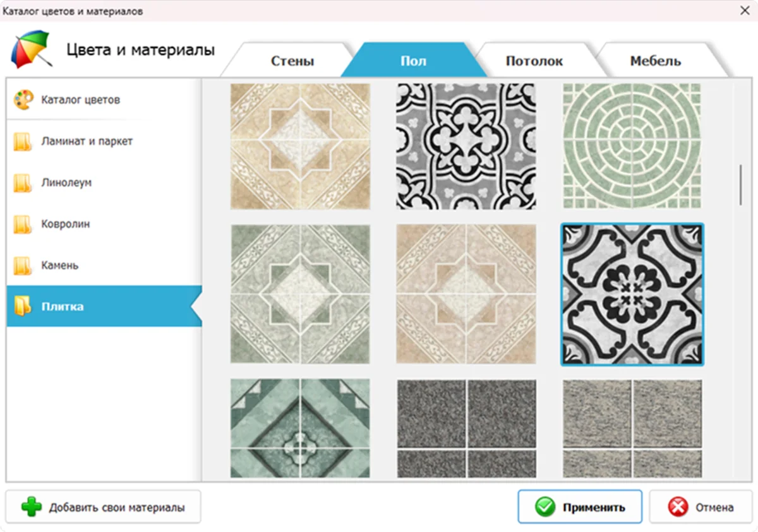Select the Плитка category label
The width and height of the screenshot is (758, 532).
pyautogui.click(x=63, y=307)
